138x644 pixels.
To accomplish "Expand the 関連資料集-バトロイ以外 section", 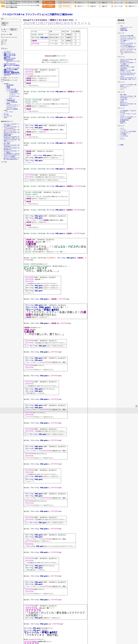I will [x=2, y=81].
